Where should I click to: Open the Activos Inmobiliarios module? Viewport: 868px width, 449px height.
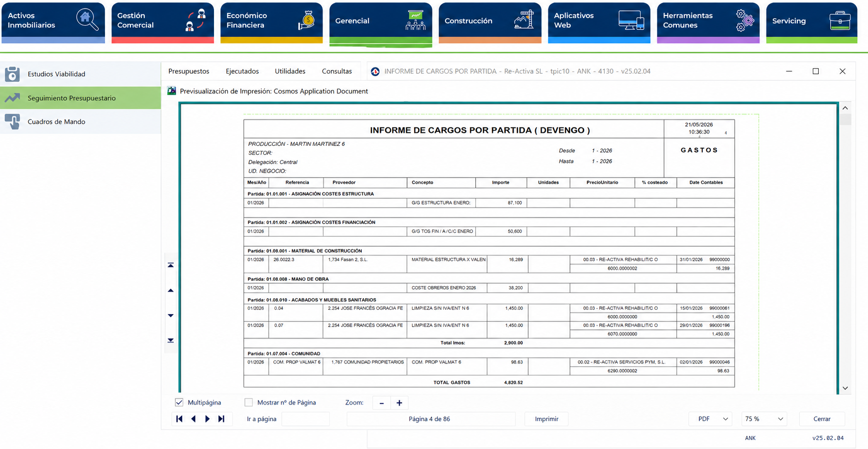coord(53,22)
